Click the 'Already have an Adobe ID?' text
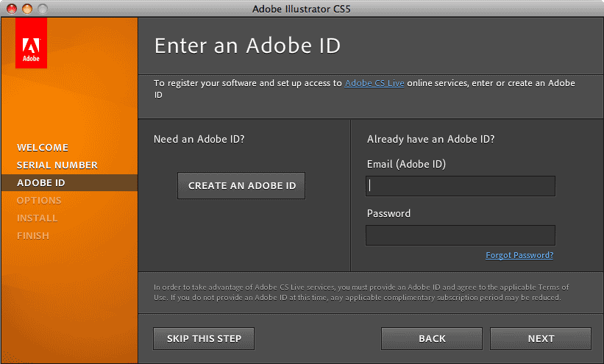 [x=430, y=139]
